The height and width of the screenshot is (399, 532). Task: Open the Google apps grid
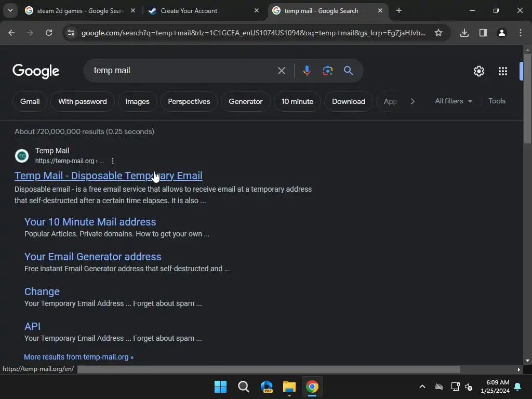click(503, 71)
